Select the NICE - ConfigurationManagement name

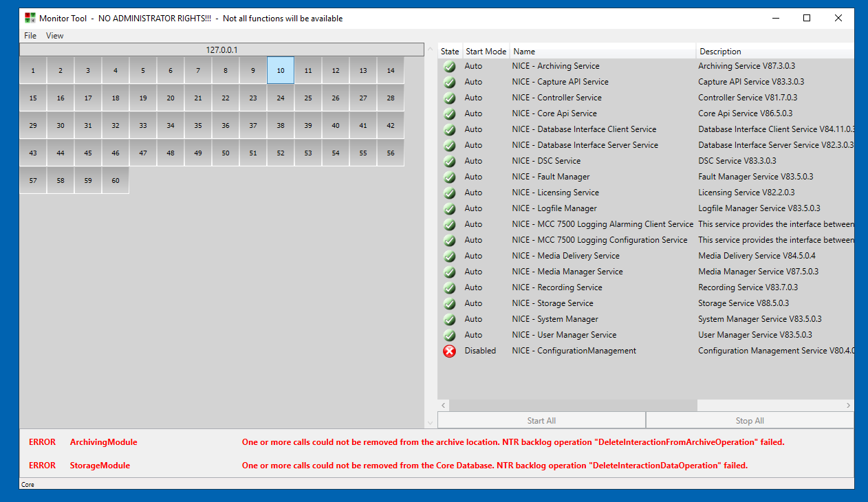[574, 351]
